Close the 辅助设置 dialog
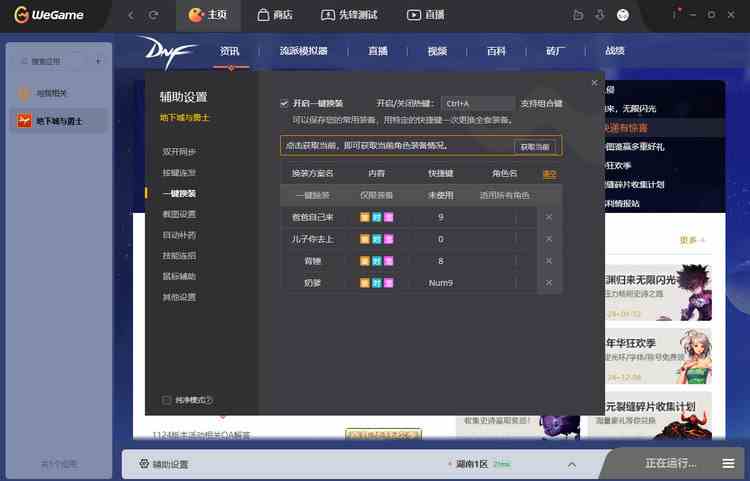Image resolution: width=750 pixels, height=481 pixels. (x=595, y=83)
